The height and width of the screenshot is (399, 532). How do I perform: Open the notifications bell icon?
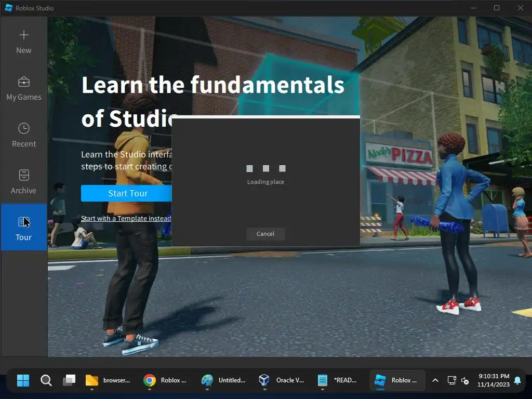[x=517, y=380]
